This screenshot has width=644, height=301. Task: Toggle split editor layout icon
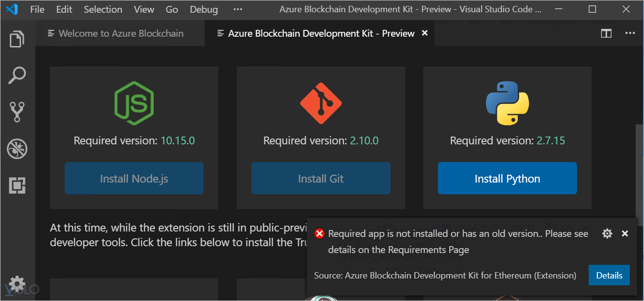pos(606,33)
